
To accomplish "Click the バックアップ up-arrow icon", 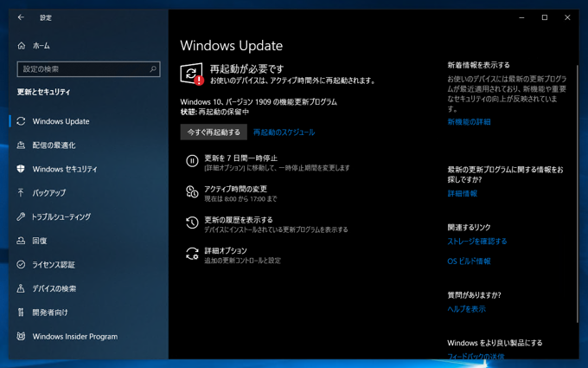I will point(21,193).
